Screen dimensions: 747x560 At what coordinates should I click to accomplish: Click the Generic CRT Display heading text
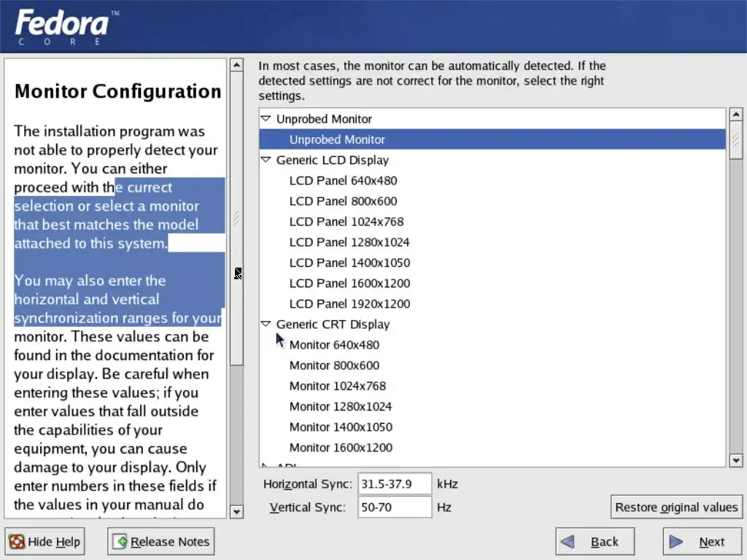point(333,324)
